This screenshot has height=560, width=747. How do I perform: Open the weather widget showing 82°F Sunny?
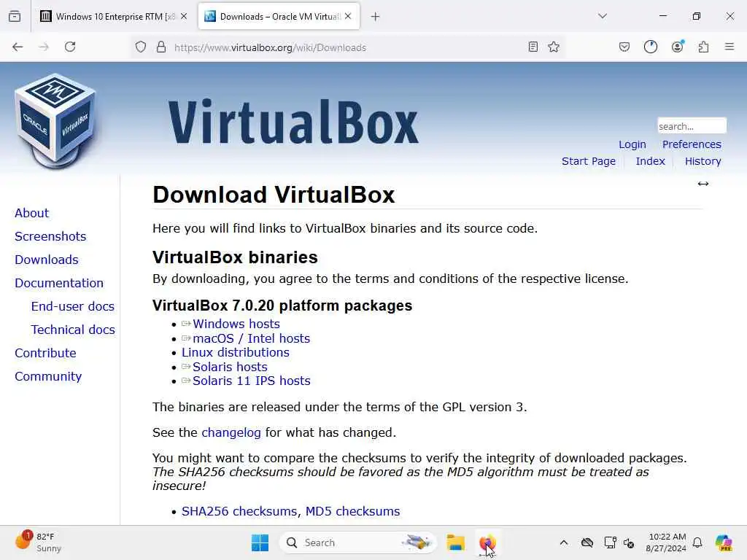[38, 542]
